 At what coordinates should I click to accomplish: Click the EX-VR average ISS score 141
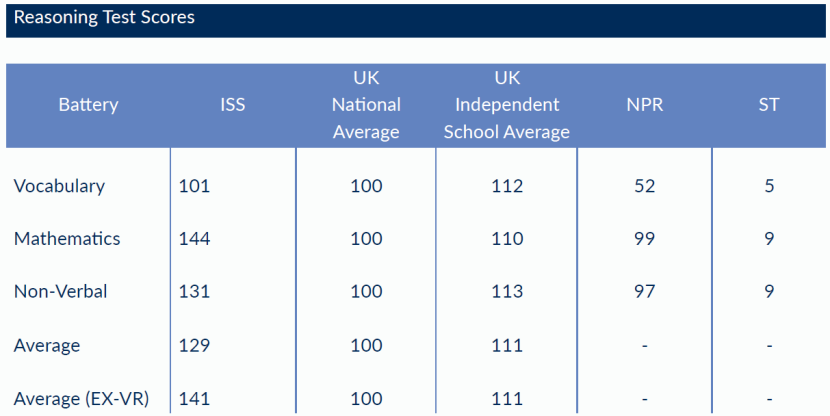coord(194,399)
